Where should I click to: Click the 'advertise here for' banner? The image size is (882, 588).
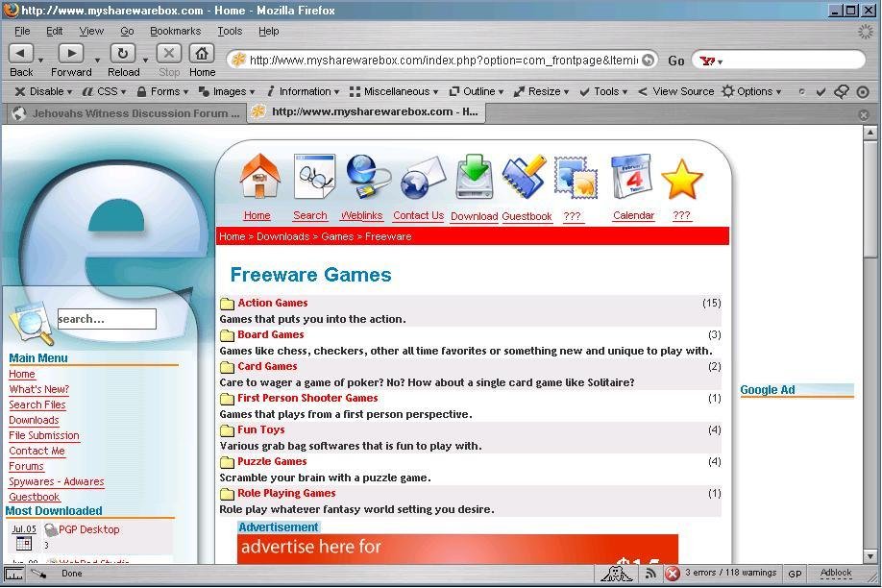pyautogui.click(x=457, y=550)
